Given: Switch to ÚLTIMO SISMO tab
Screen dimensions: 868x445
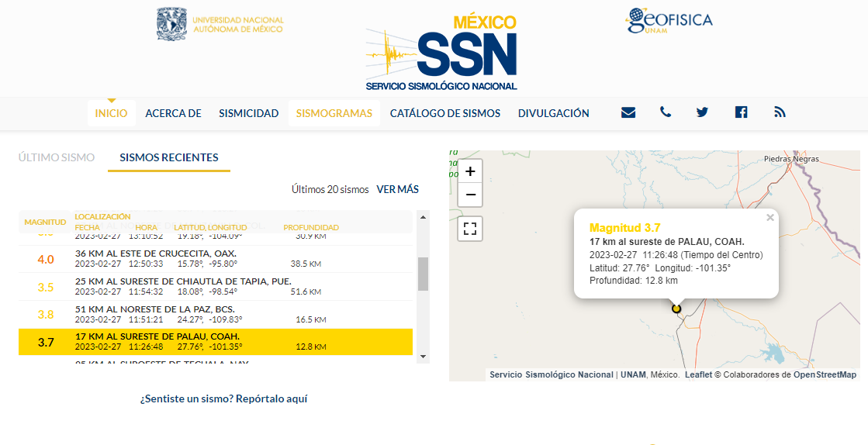Looking at the screenshot, I should [57, 157].
